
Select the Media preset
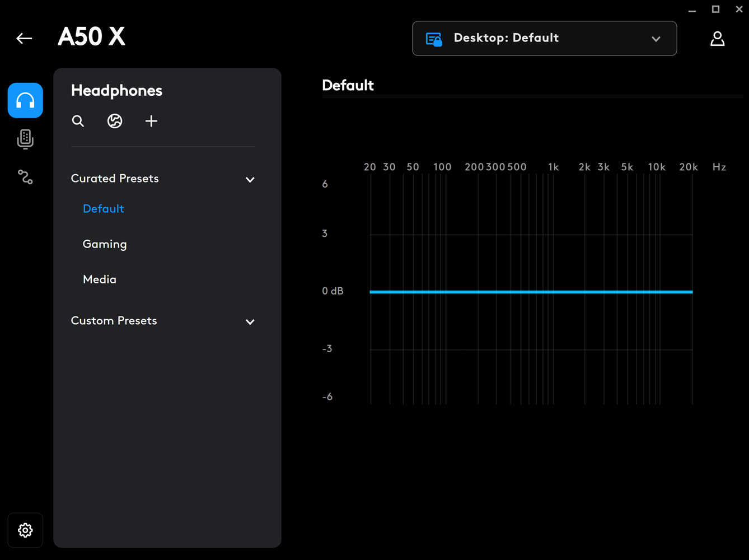(100, 279)
